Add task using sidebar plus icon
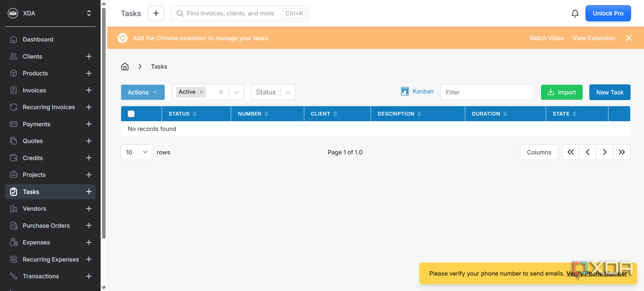The width and height of the screenshot is (644, 291). [x=89, y=192]
